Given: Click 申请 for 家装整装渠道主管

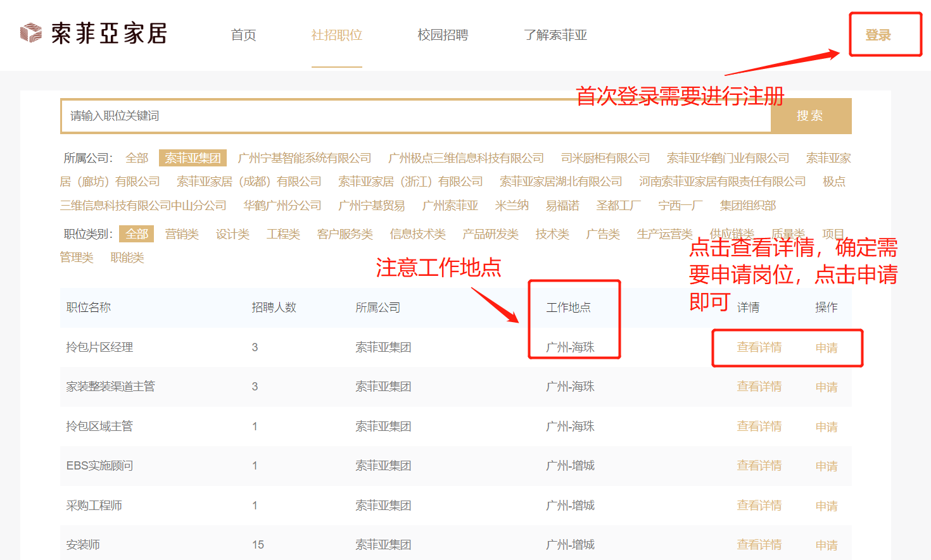Looking at the screenshot, I should pyautogui.click(x=826, y=387).
